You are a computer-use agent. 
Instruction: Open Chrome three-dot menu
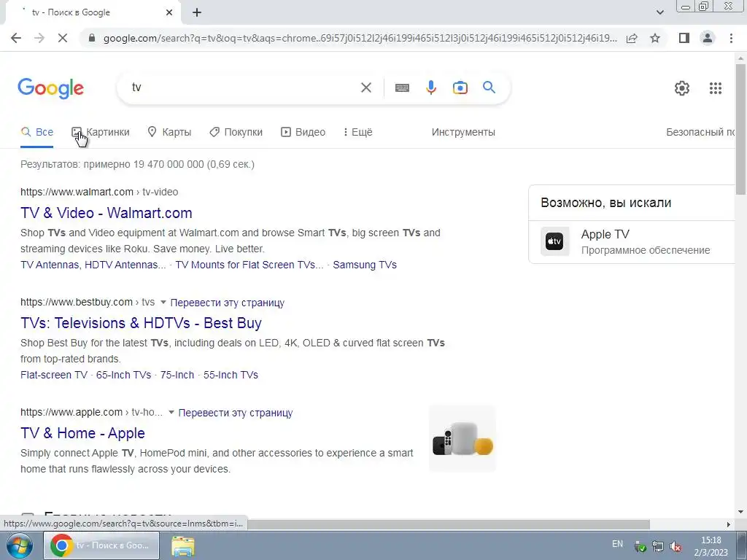pos(731,38)
